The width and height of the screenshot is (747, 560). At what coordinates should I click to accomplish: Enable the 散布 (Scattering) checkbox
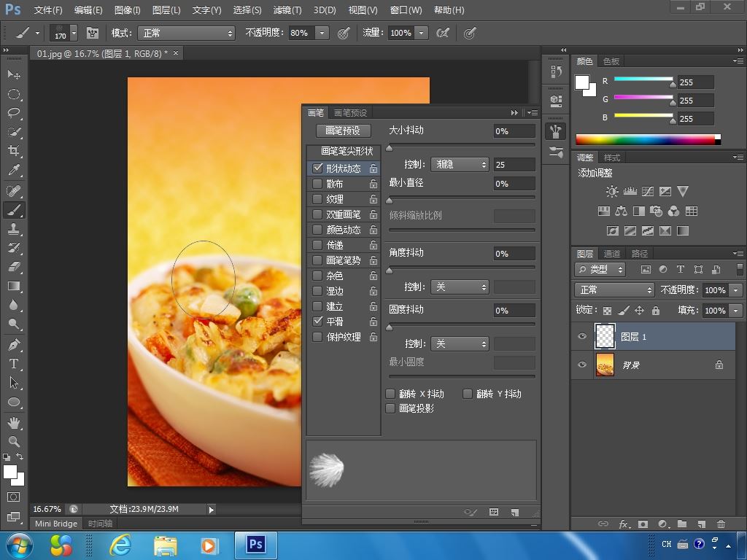pos(317,184)
